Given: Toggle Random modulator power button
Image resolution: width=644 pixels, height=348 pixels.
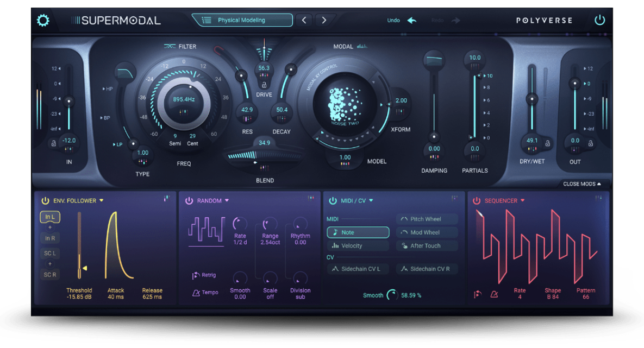Looking at the screenshot, I should tap(189, 201).
